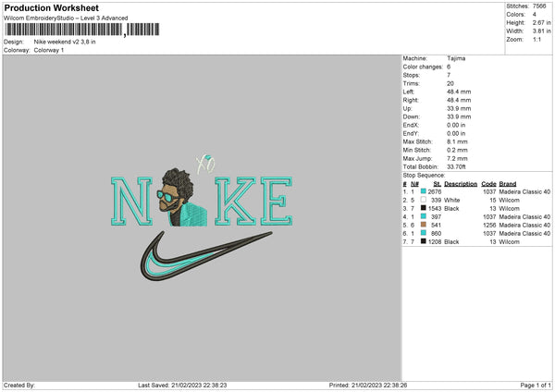
Task: Select the Down value '33.9 mm'
Action: 459,116
